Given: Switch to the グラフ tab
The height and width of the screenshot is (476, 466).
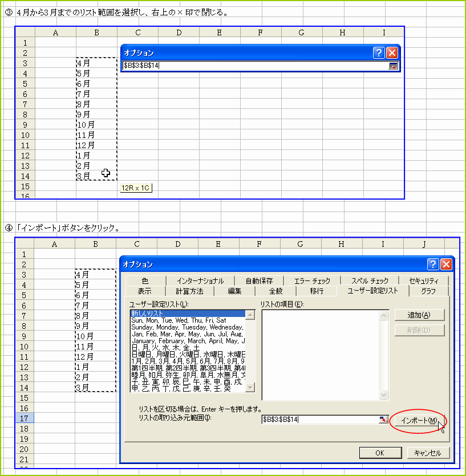Looking at the screenshot, I should click(428, 290).
